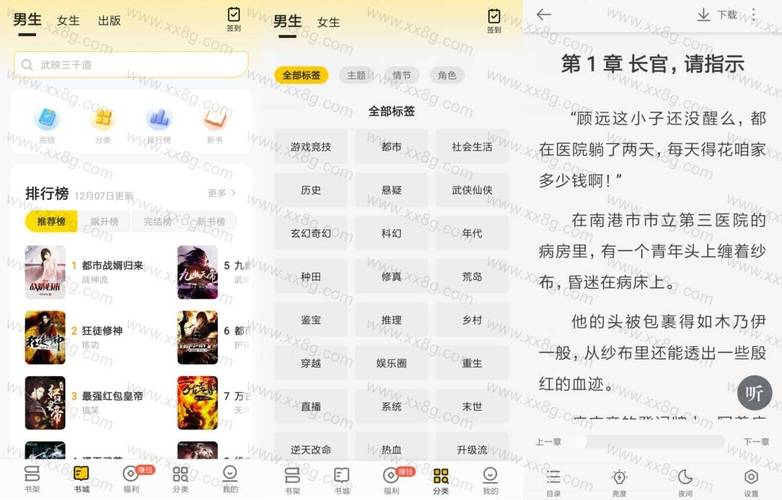Expand rankings with 更多 arrow
This screenshot has height=500, width=782.
coord(222,193)
